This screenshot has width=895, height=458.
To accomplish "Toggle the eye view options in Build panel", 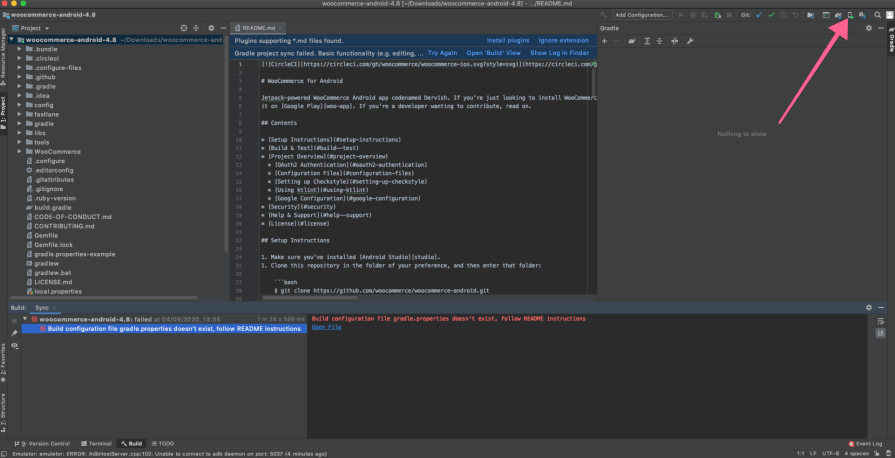I will click(x=14, y=346).
